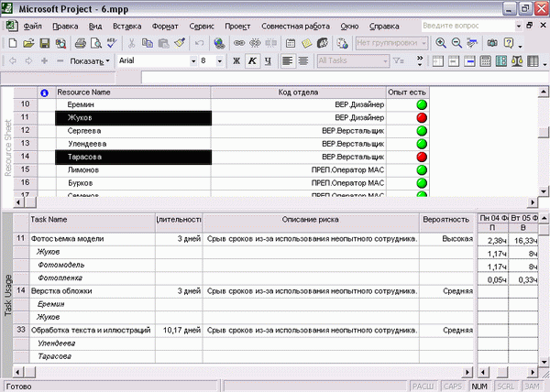Click the Paste clipboard icon
This screenshot has height=392, width=550.
click(x=163, y=43)
